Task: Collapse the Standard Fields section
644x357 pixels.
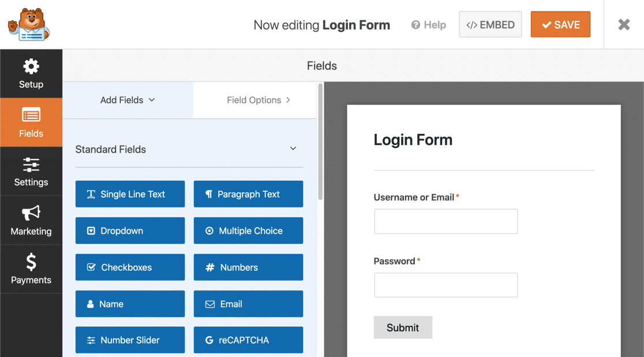Action: [293, 149]
